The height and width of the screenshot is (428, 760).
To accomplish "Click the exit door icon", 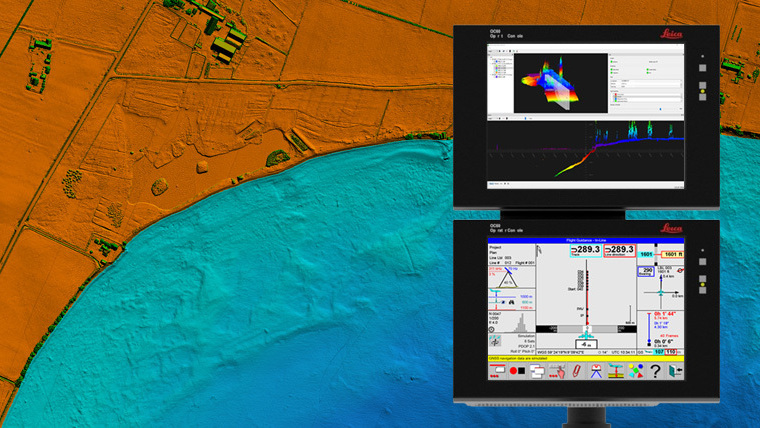I will click(x=675, y=371).
